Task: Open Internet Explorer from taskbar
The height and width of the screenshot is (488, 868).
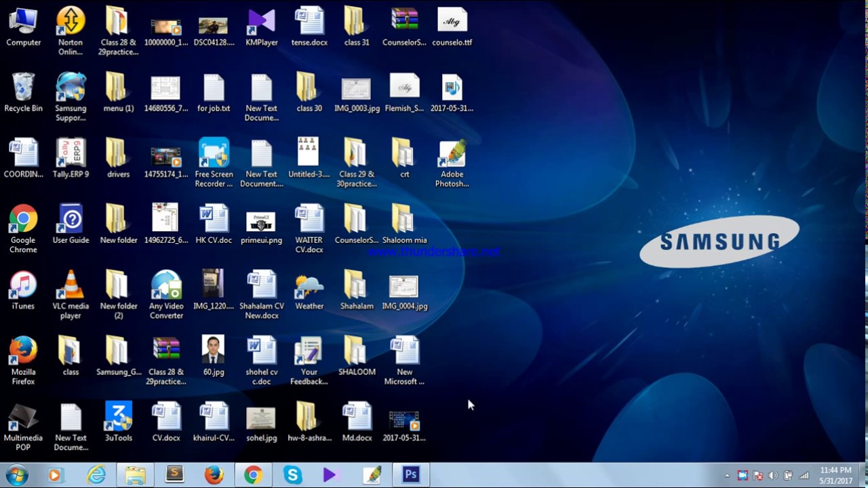Action: tap(96, 475)
